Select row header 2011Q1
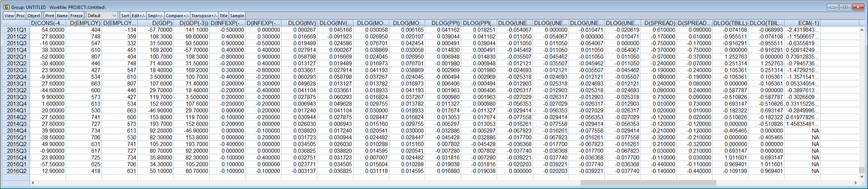 click(16, 30)
